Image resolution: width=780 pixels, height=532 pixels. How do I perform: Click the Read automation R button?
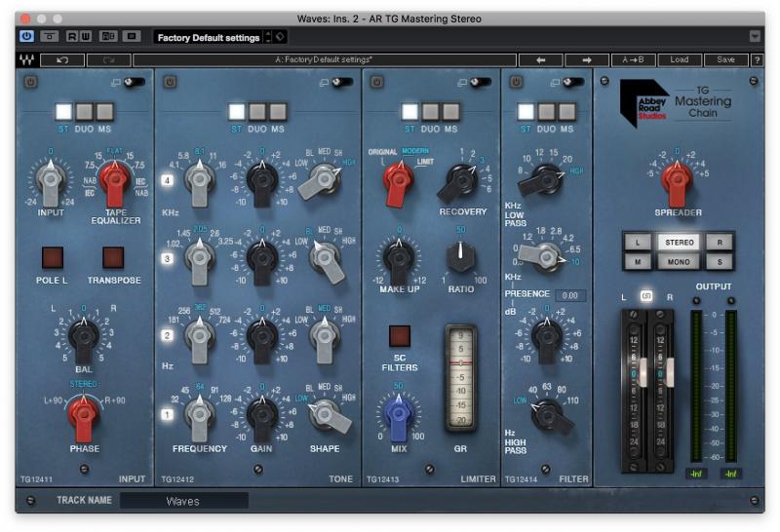click(72, 36)
